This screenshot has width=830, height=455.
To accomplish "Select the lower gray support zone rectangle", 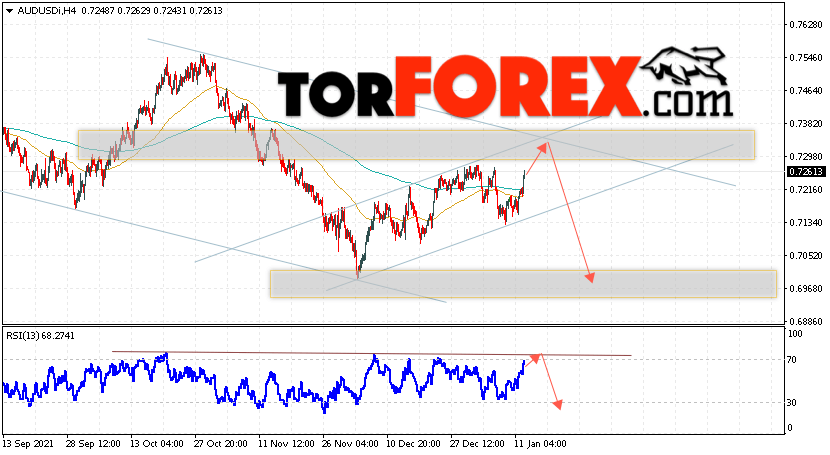I will (x=523, y=284).
